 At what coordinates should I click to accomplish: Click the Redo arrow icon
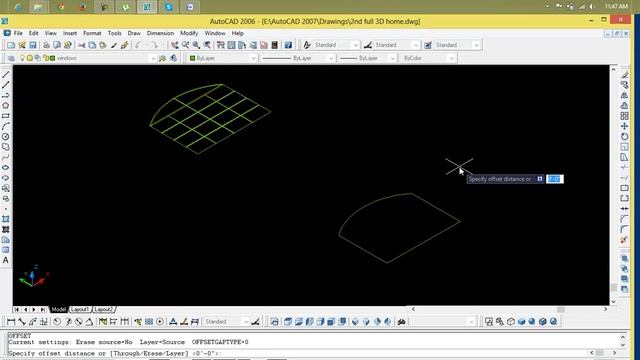154,45
